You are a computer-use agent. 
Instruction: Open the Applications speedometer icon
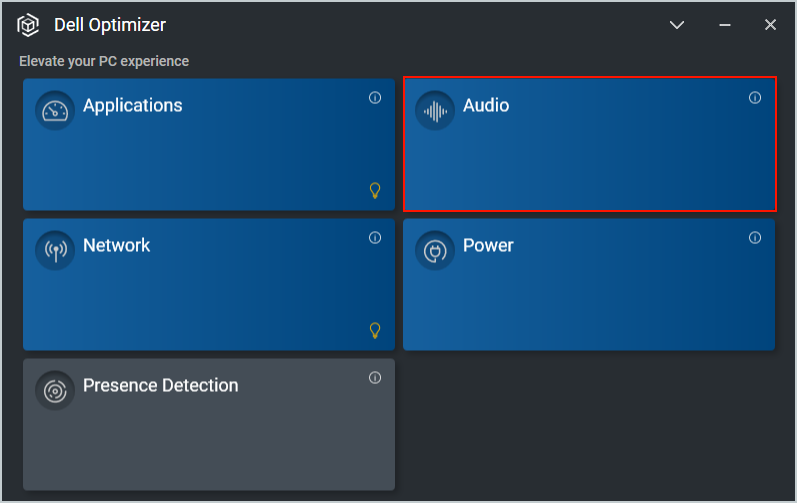55,111
